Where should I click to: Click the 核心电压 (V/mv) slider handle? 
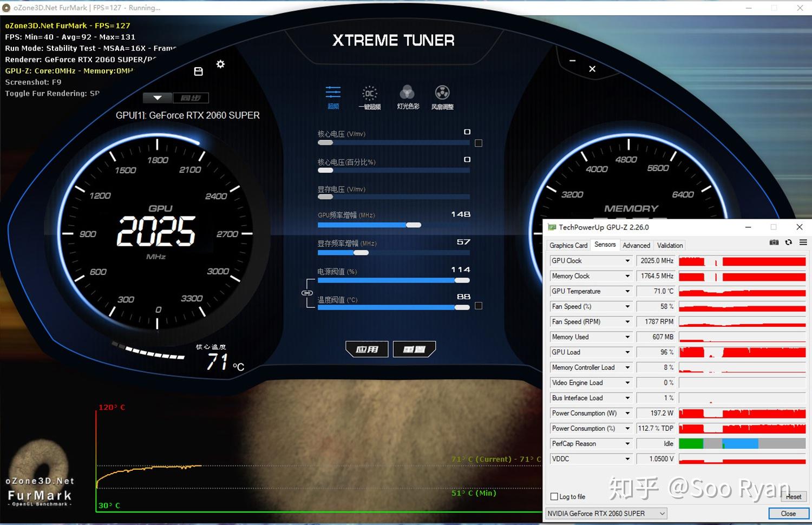pos(325,143)
